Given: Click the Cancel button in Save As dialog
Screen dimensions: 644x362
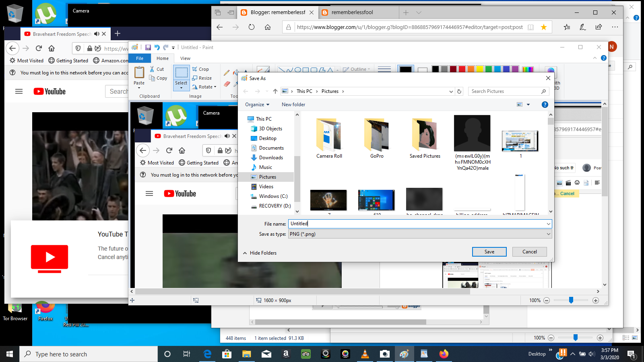Looking at the screenshot, I should [x=530, y=252].
